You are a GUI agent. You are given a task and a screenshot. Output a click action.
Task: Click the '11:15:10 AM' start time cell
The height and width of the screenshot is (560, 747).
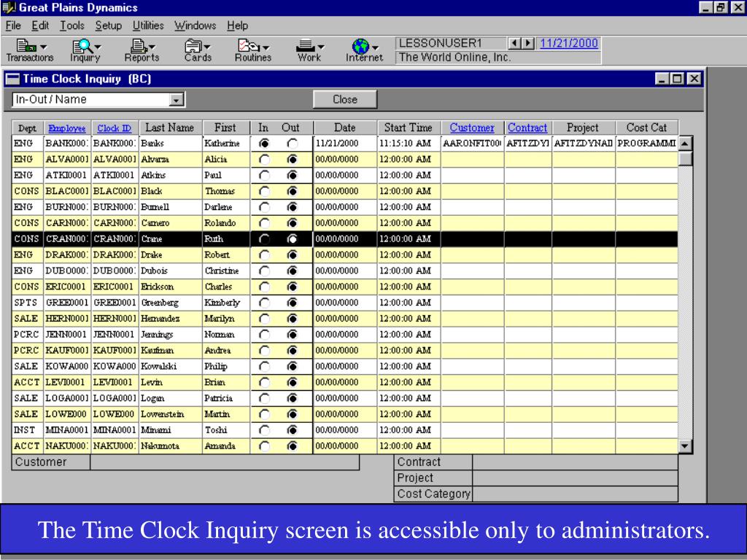pyautogui.click(x=409, y=144)
